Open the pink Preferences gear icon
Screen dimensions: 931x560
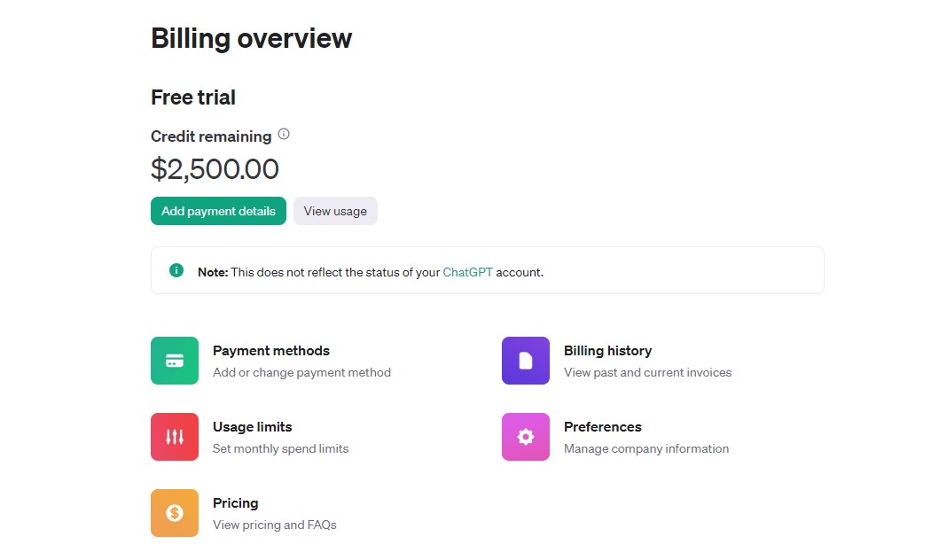526,437
